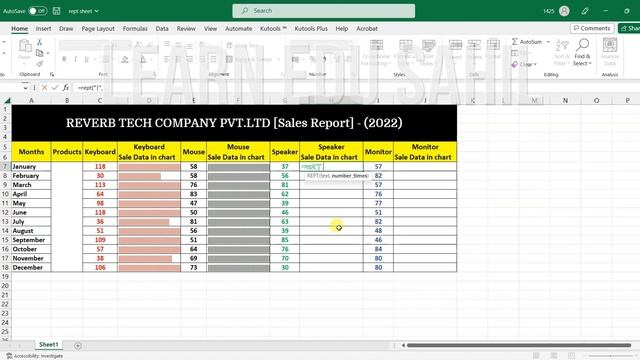Click the pen icon in title bar
Image resolution: width=640 pixels, height=360 pixels.
pos(585,11)
